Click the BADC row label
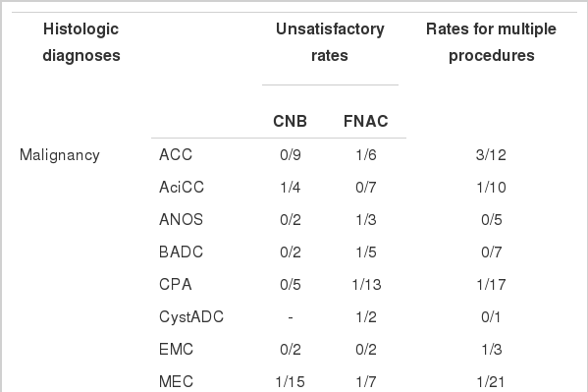588x392 pixels. [x=182, y=252]
